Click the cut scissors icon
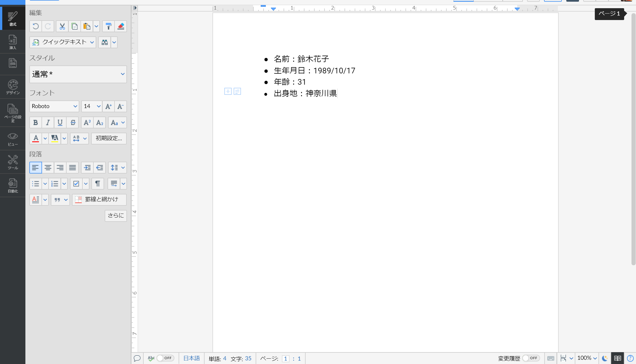The width and height of the screenshot is (636, 364). tap(62, 27)
